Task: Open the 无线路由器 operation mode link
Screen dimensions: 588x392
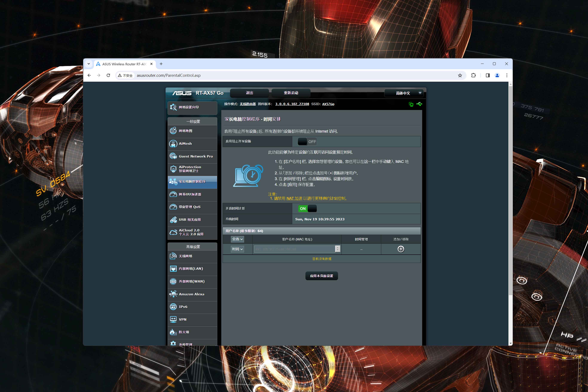Action: pyautogui.click(x=248, y=104)
